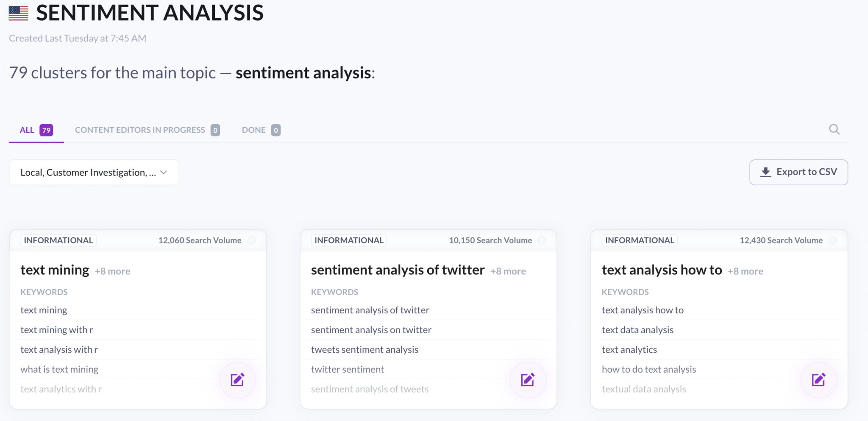Click the text mining cluster title
The width and height of the screenshot is (868, 421).
[55, 270]
